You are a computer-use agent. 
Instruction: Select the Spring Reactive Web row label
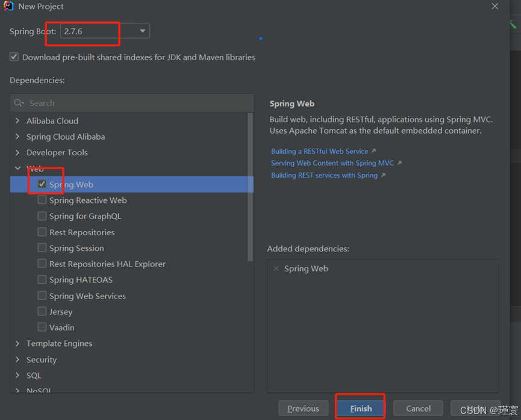[88, 200]
